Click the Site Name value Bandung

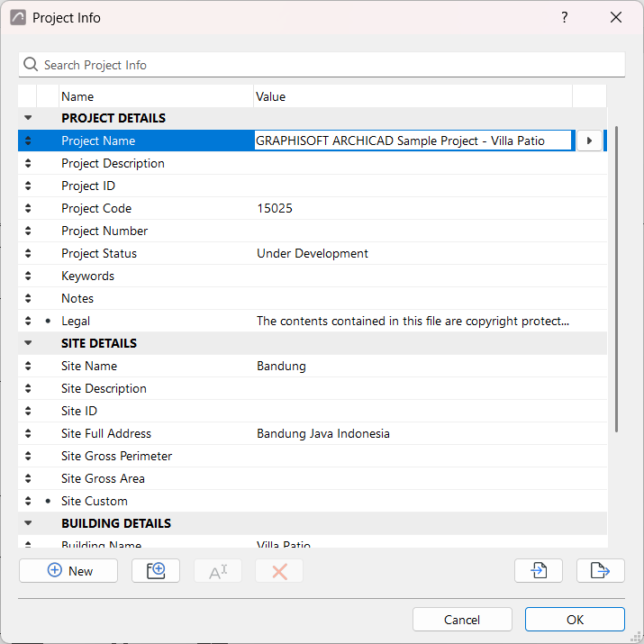(x=281, y=366)
